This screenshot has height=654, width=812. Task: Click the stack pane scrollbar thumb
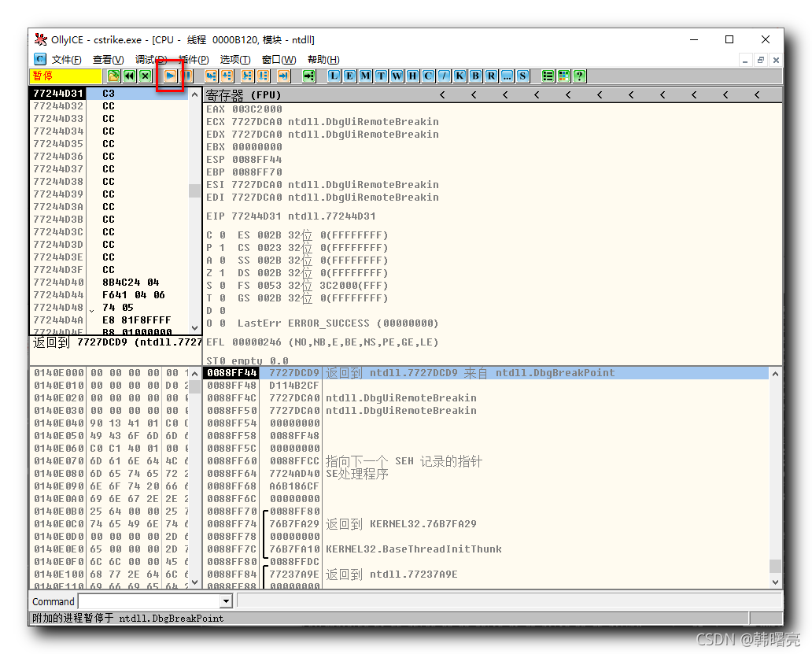coord(775,566)
